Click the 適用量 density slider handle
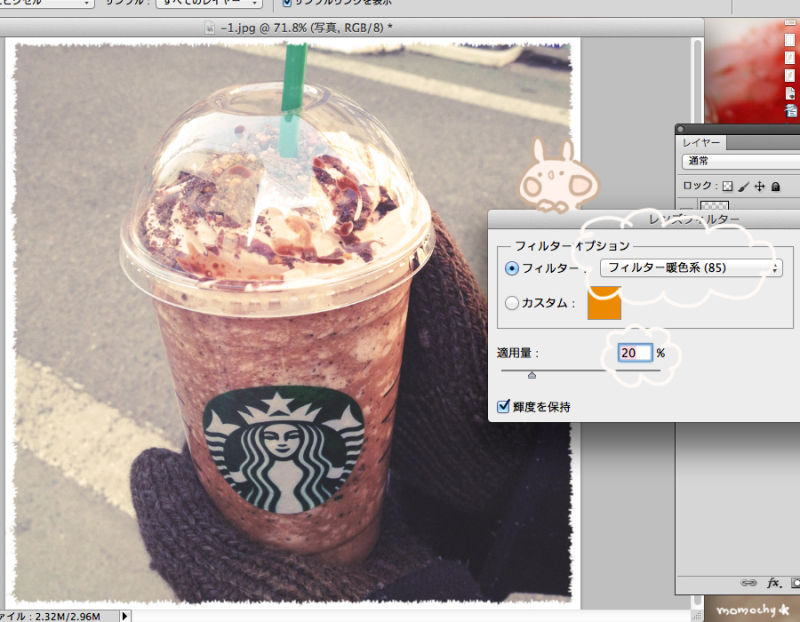The width and height of the screenshot is (800, 622). coord(532,375)
